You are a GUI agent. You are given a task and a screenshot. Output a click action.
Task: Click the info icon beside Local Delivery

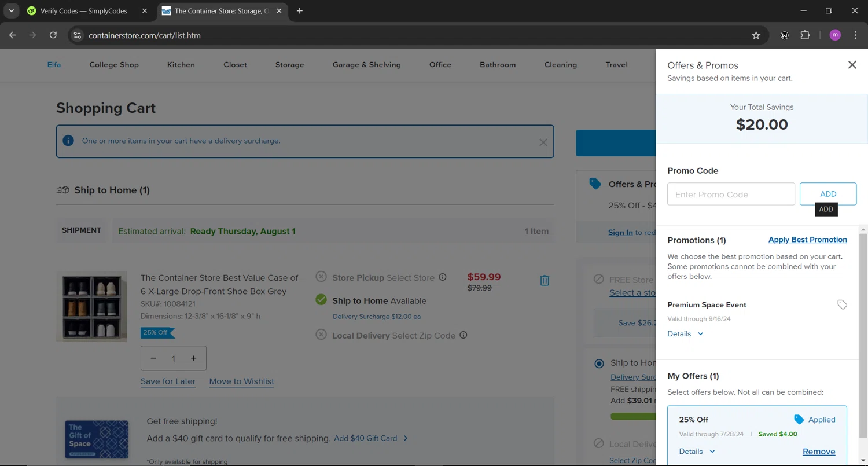(464, 335)
